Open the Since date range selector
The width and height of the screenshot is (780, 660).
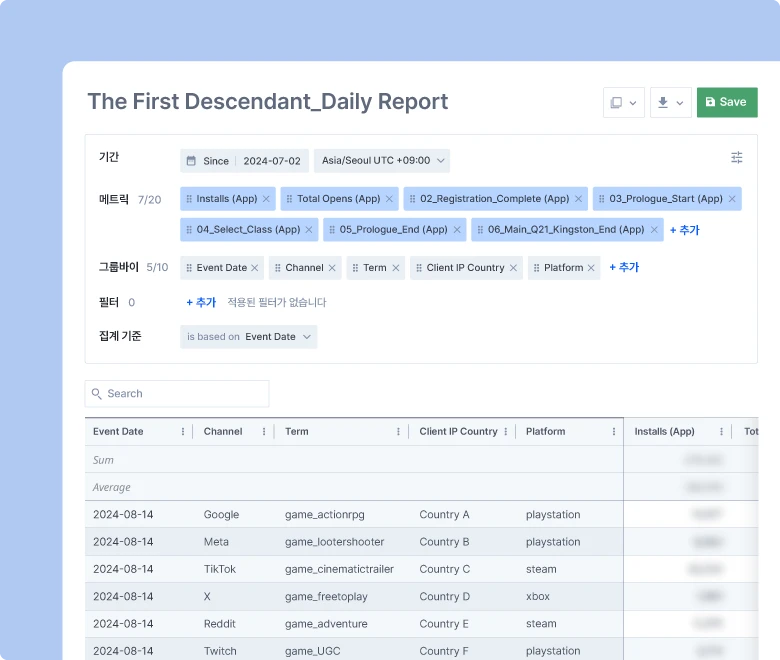244,161
